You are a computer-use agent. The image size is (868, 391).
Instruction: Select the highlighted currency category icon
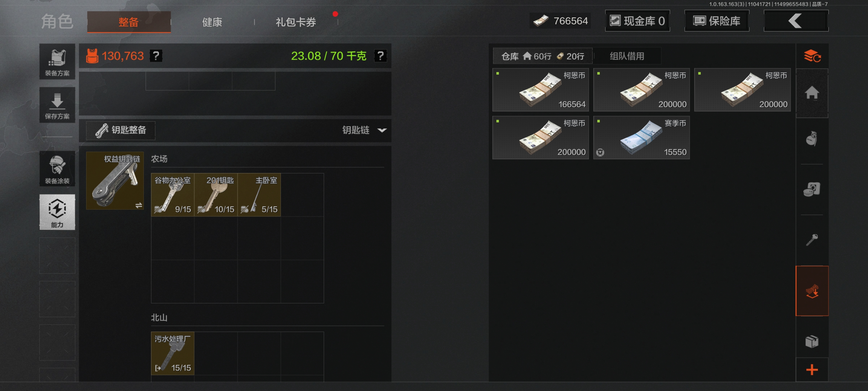[x=812, y=291]
